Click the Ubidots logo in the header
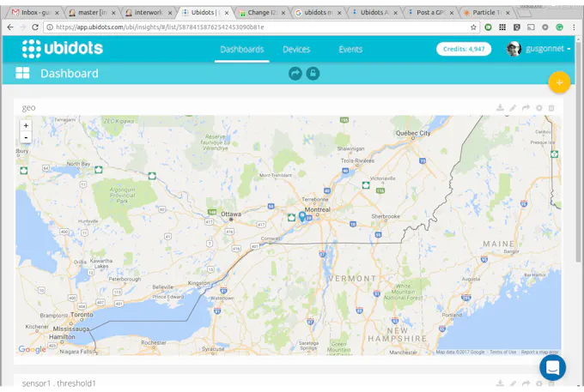584x392 pixels. (x=62, y=49)
